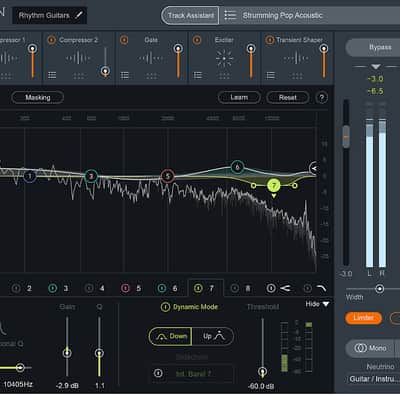Toggle EQ band 6 power button
The width and height of the screenshot is (400, 400).
click(x=162, y=288)
